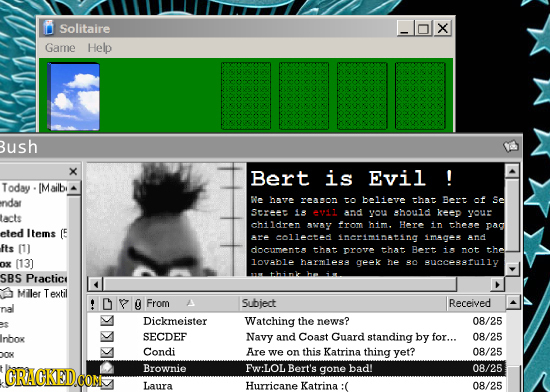Click the subject 'Are we on this Katrina thing yet?'
Image resolution: width=550 pixels, height=392 pixels.
coord(331,352)
